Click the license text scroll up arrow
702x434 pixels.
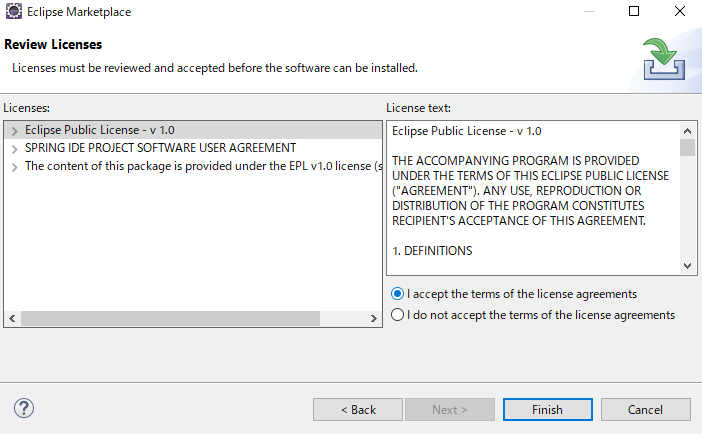coord(687,131)
